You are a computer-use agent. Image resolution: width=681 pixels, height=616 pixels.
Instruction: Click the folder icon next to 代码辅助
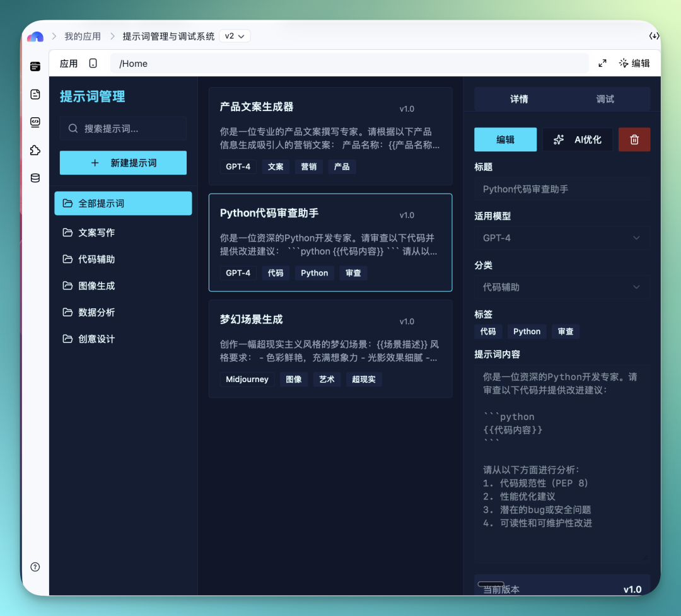coord(67,259)
